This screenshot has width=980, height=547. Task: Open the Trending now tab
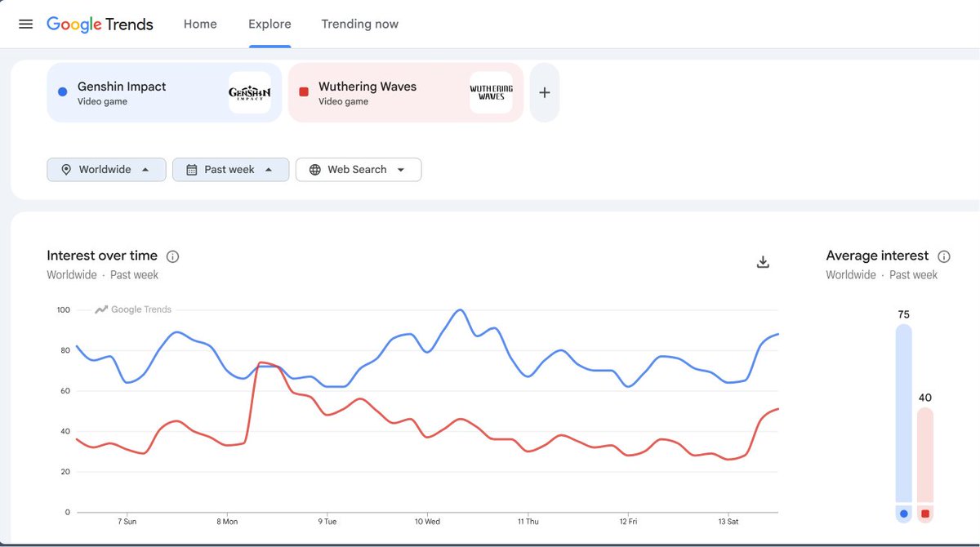click(x=360, y=24)
